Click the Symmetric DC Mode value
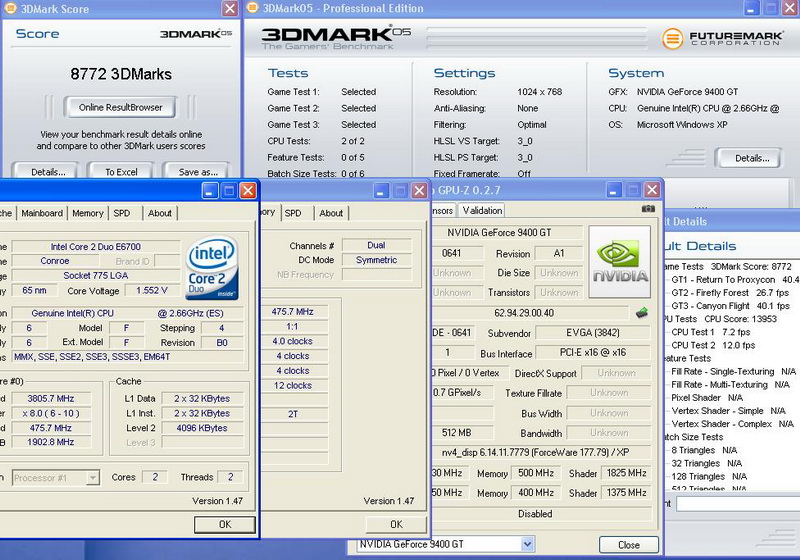The image size is (800, 560). click(x=376, y=260)
